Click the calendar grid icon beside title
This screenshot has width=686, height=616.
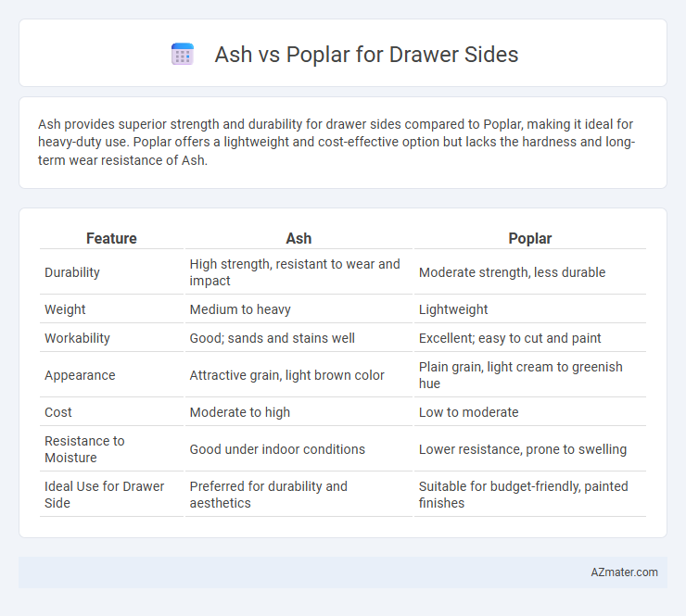click(x=183, y=55)
